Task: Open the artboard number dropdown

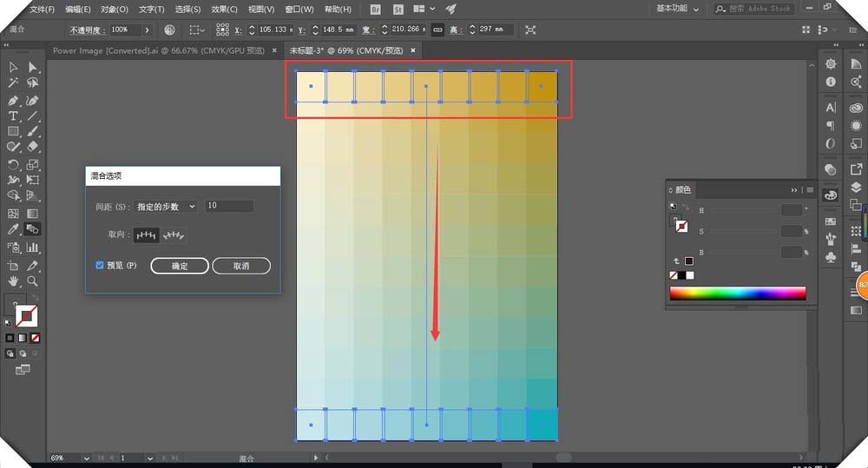Action: tap(149, 458)
